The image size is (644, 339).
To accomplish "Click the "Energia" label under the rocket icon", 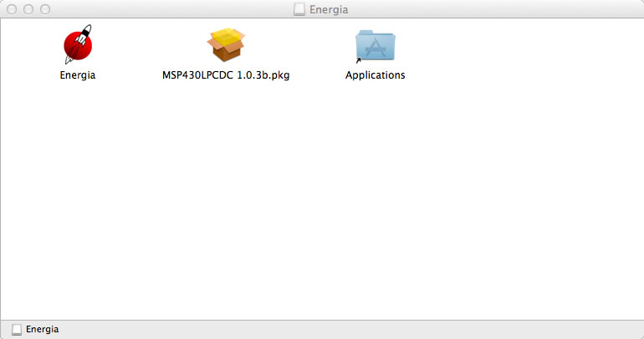I will [78, 75].
